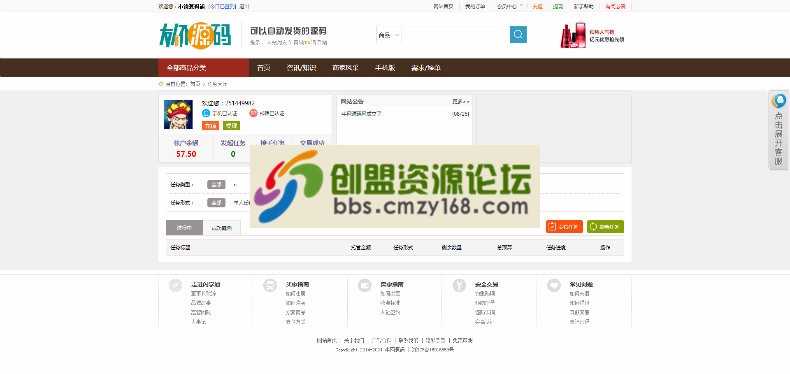Click the green 0 task count value

coord(233,154)
